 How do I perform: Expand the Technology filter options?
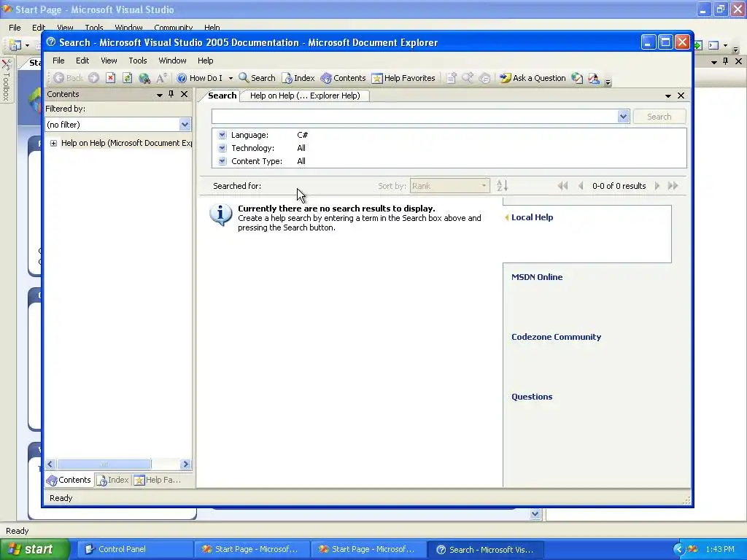pos(222,148)
